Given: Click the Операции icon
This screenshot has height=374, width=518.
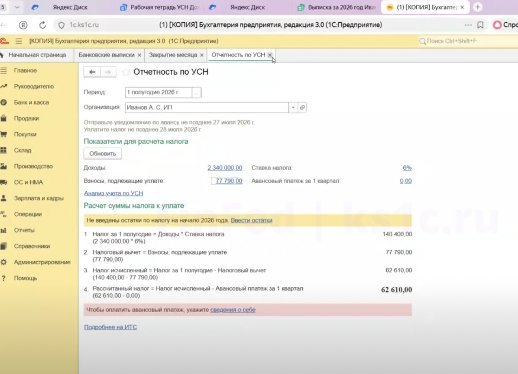Looking at the screenshot, I should pyautogui.click(x=3, y=214).
